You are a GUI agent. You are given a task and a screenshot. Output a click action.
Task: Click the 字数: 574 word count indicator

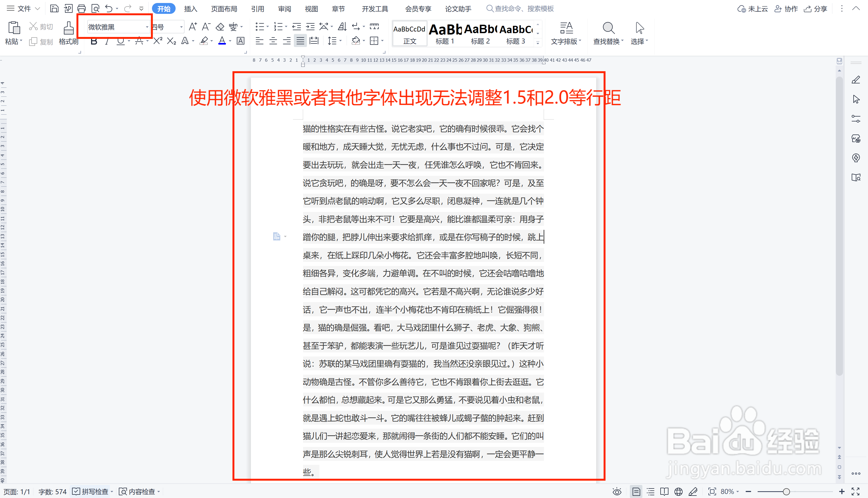tap(53, 491)
